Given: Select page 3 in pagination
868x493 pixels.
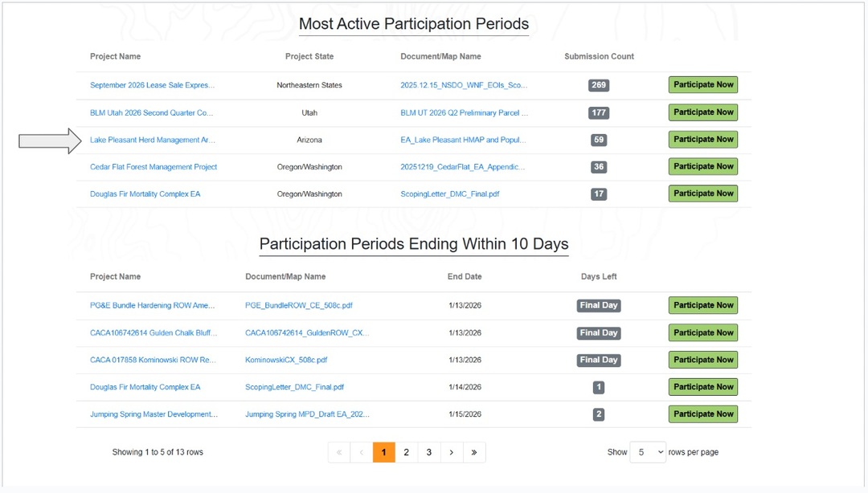Looking at the screenshot, I should click(x=429, y=453).
